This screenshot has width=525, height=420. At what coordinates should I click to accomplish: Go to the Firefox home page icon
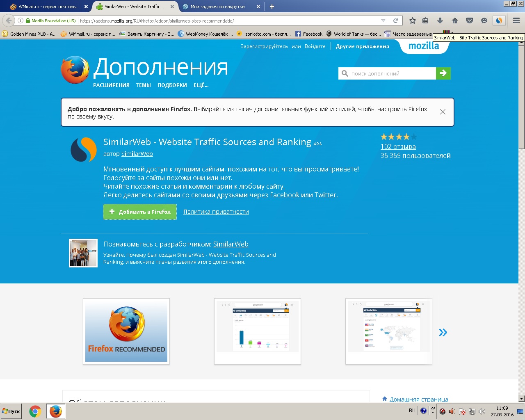pyautogui.click(x=455, y=21)
